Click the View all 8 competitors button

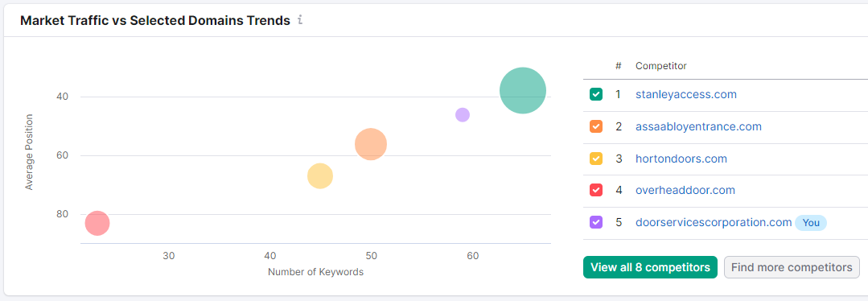(651, 267)
